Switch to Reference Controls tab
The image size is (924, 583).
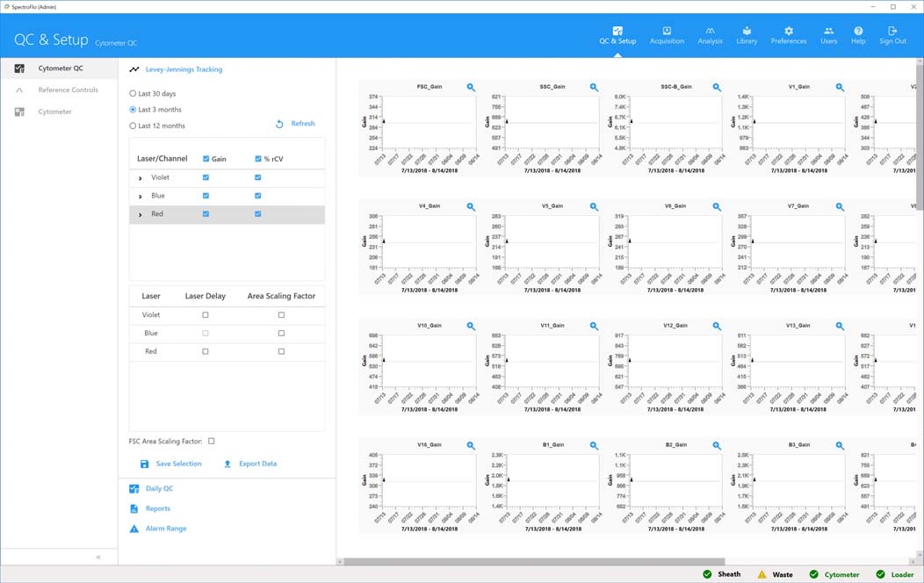coord(68,90)
